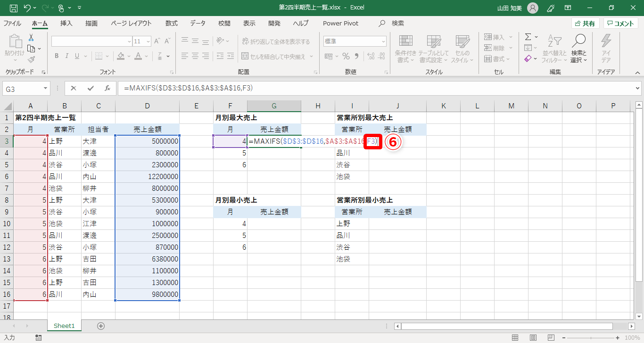Select the Sheet1 worksheet tab
Image resolution: width=644 pixels, height=343 pixels.
(64, 326)
